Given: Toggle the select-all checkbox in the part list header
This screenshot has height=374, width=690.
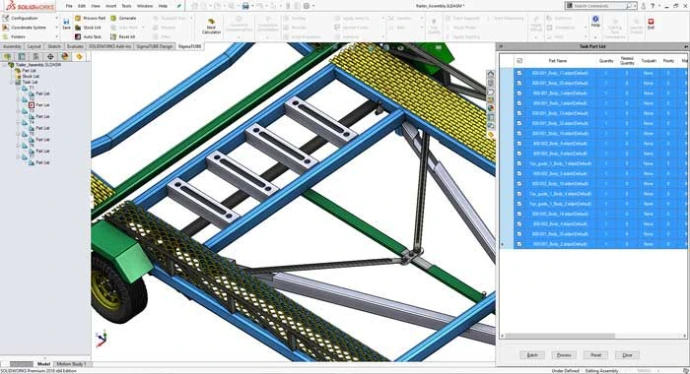Looking at the screenshot, I should (519, 61).
